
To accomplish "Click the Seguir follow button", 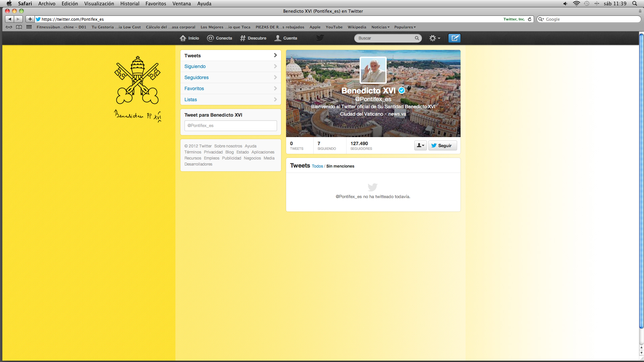I will click(x=442, y=145).
